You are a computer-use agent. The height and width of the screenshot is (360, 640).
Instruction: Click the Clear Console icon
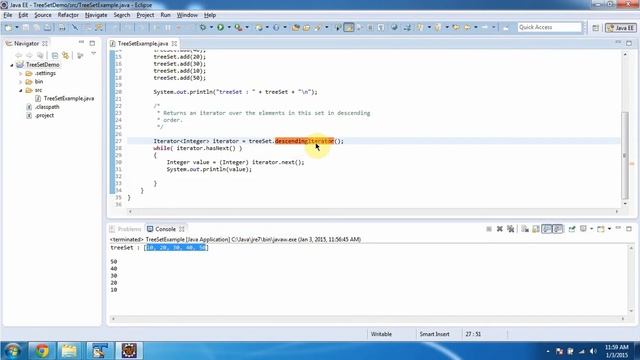pyautogui.click(x=525, y=229)
